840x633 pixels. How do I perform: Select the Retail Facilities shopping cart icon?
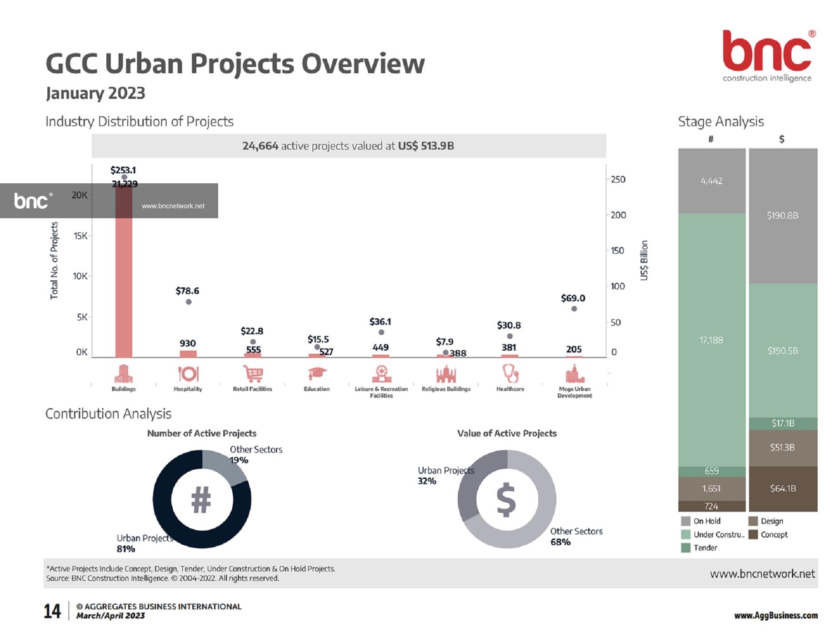(x=253, y=374)
